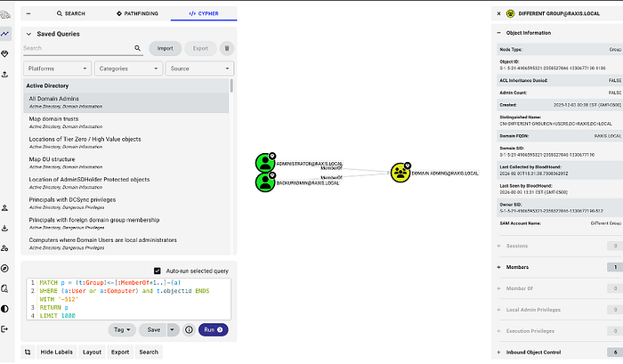Delete saved query with trash icon

227,48
